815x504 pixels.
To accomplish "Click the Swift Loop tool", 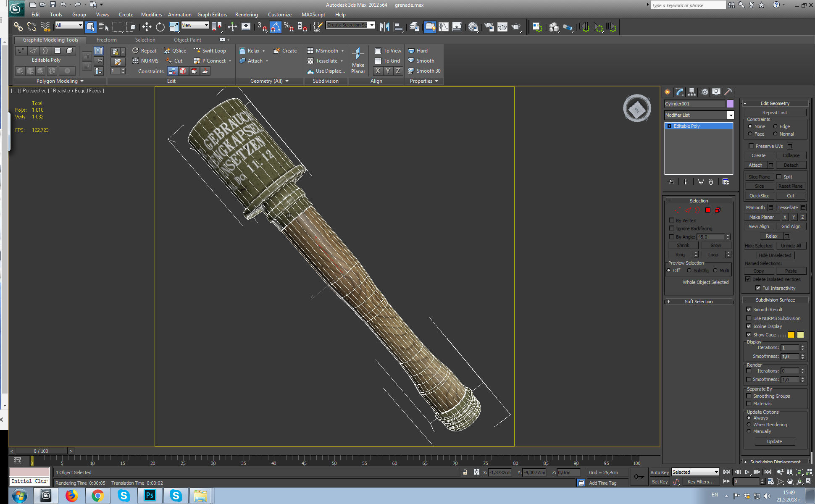I will pyautogui.click(x=210, y=51).
